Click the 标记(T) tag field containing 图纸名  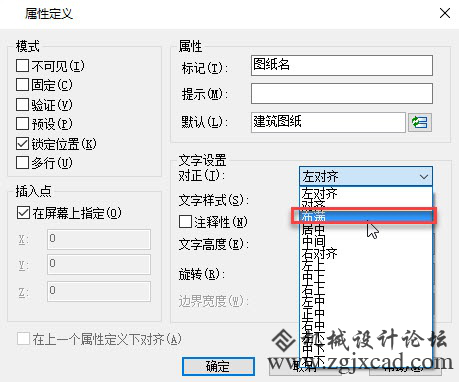(342, 65)
